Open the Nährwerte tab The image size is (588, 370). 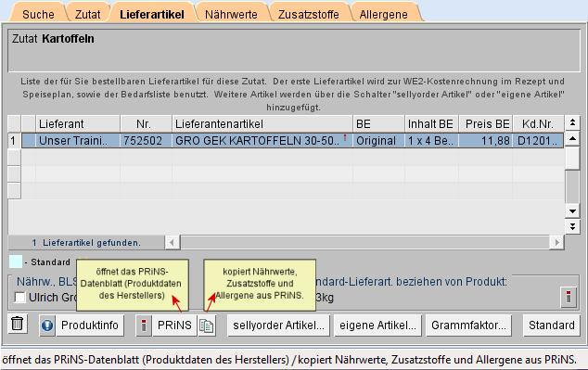coord(231,14)
